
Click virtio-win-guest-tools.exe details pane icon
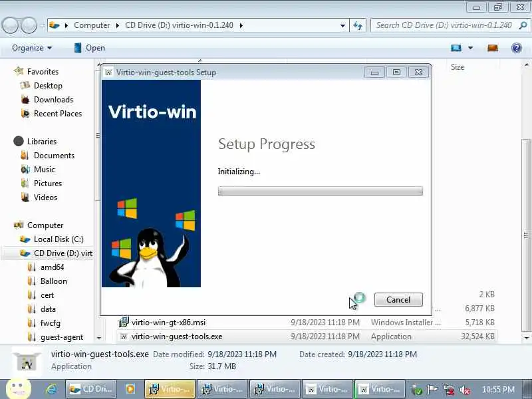pyautogui.click(x=27, y=360)
